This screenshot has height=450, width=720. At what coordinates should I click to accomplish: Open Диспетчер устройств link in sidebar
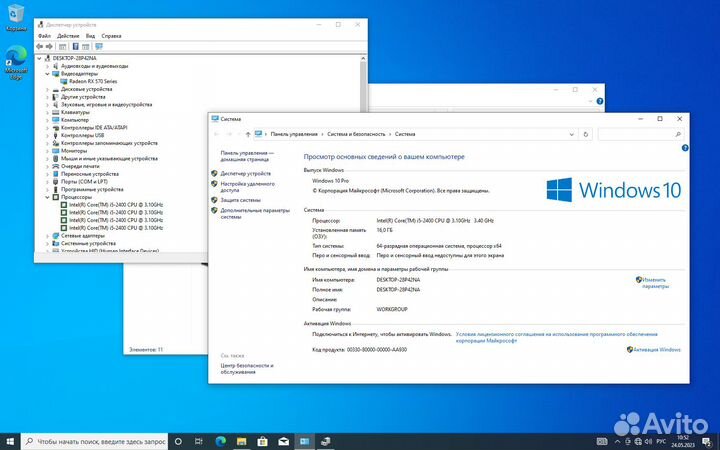[x=246, y=174]
